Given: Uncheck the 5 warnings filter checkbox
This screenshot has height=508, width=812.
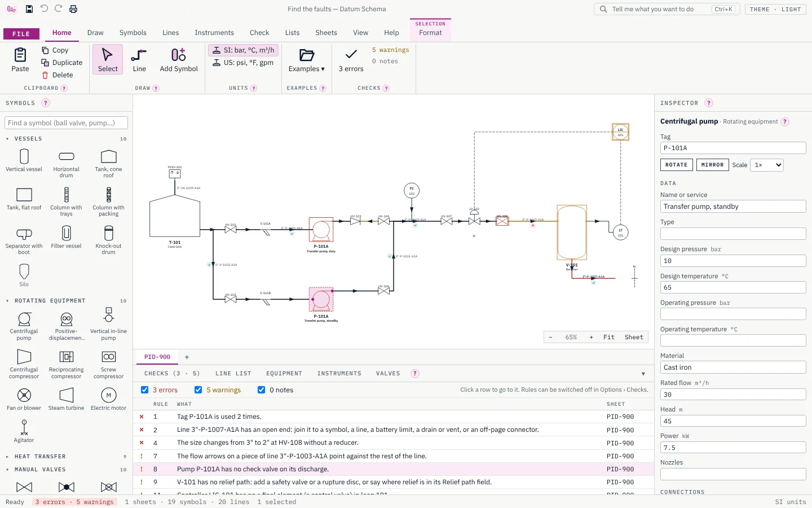Looking at the screenshot, I should [x=198, y=390].
